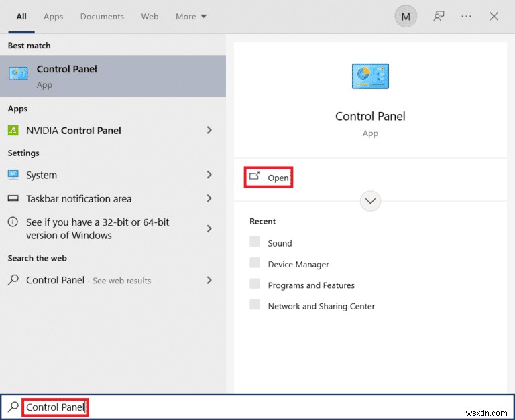Viewport: 515px width, 420px height.
Task: Click the user account avatar labeled M
Action: pos(406,17)
